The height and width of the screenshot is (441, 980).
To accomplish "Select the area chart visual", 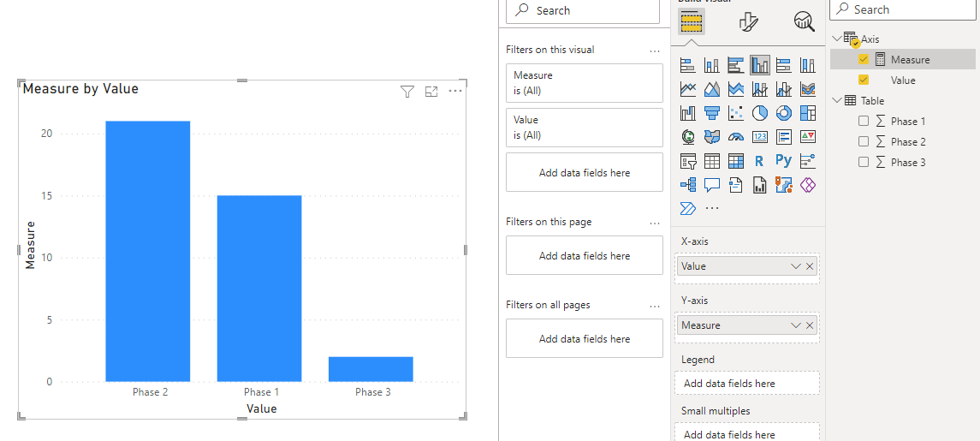I will pos(712,89).
